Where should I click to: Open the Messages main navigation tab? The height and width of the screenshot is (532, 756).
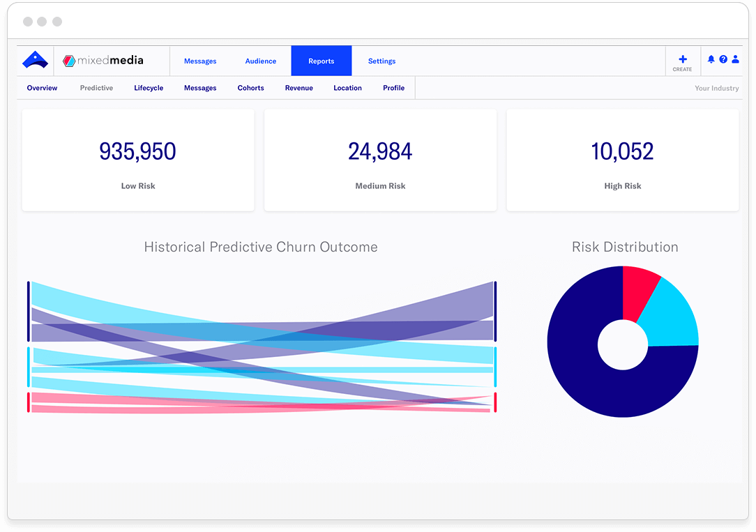[200, 61]
